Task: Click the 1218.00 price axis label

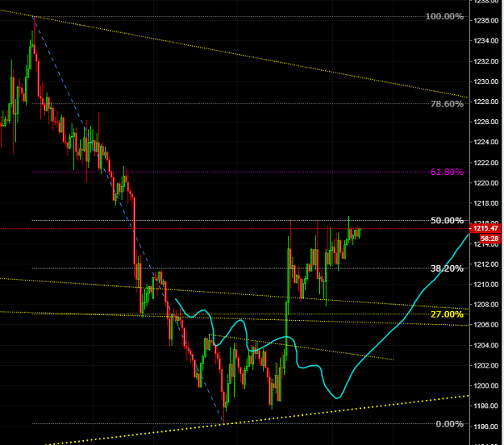Action: point(485,203)
